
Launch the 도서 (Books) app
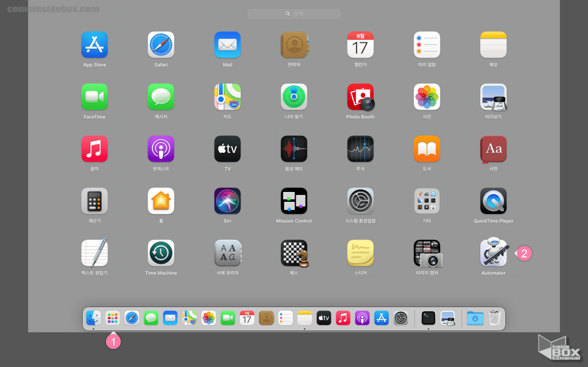(427, 149)
